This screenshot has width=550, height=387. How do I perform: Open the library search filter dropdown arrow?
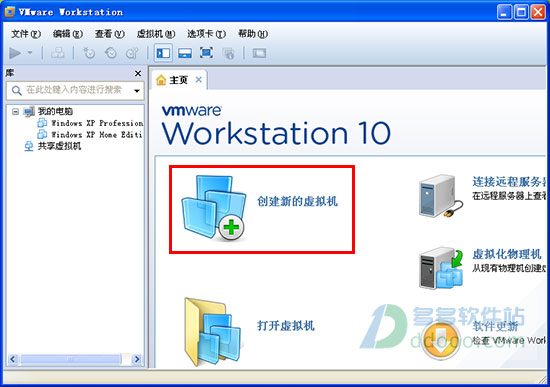pyautogui.click(x=137, y=91)
